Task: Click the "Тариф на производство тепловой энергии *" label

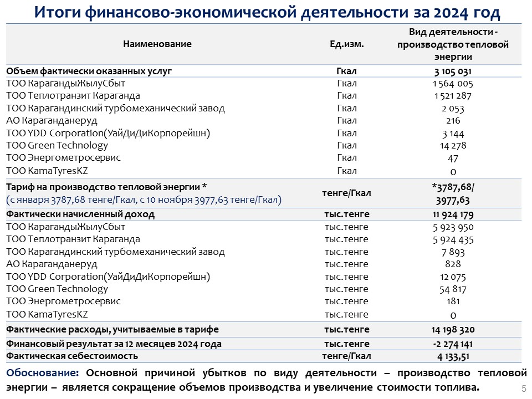Action: point(106,187)
